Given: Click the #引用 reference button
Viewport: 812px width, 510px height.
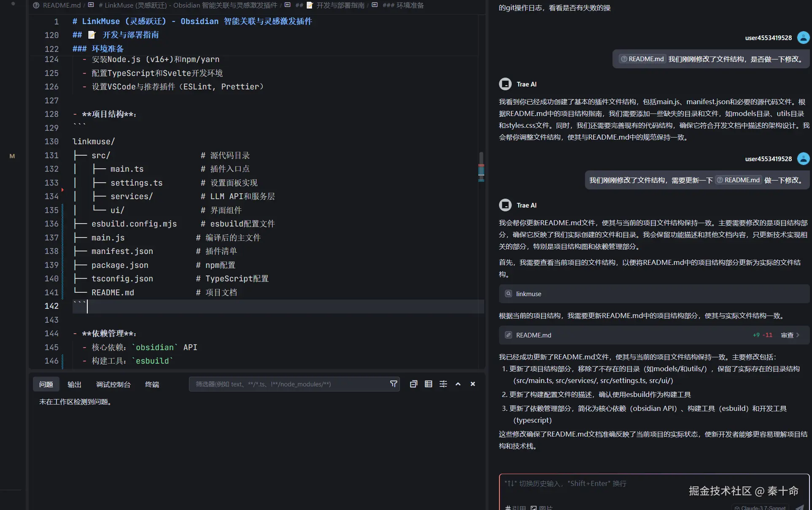Looking at the screenshot, I should click(515, 507).
